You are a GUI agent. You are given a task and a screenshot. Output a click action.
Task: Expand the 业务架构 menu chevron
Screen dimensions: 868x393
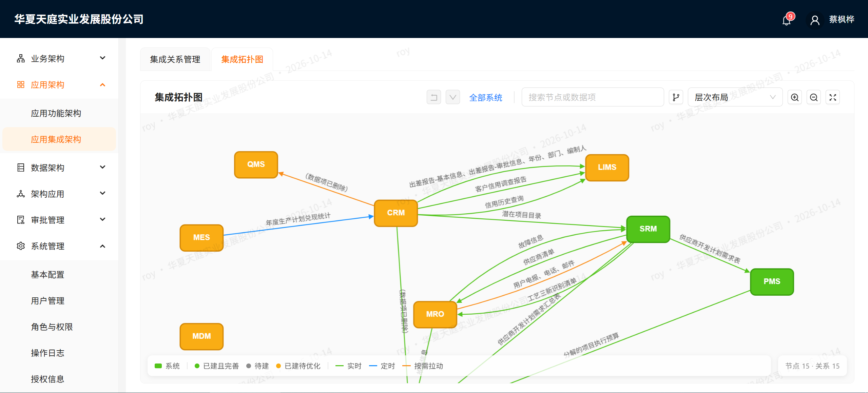[102, 58]
